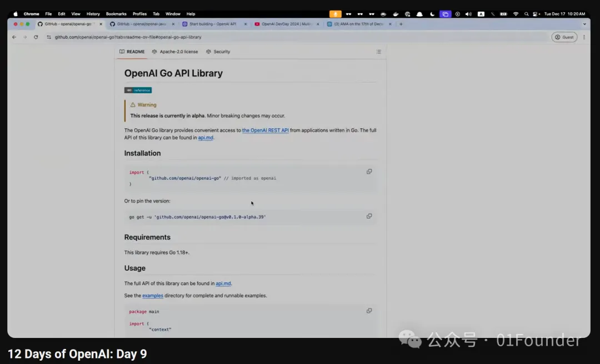Open the examples directory link
Image resolution: width=600 pixels, height=364 pixels.
153,296
